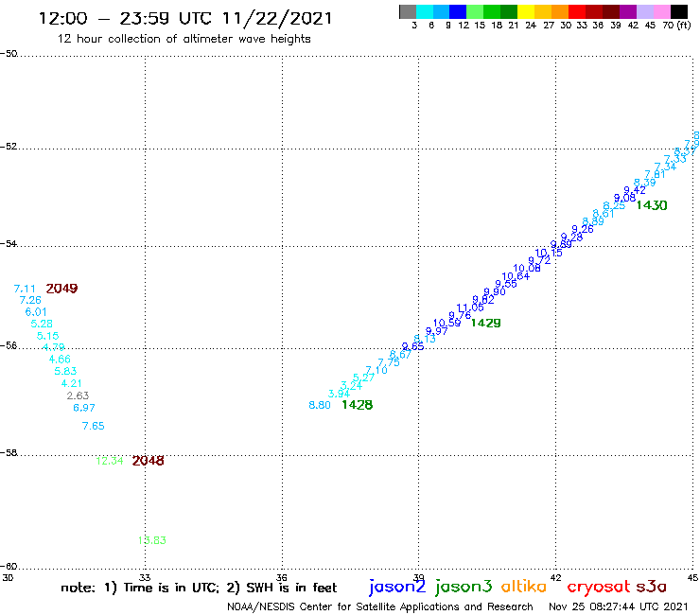Select wave height value '7.65'

[x=94, y=426]
